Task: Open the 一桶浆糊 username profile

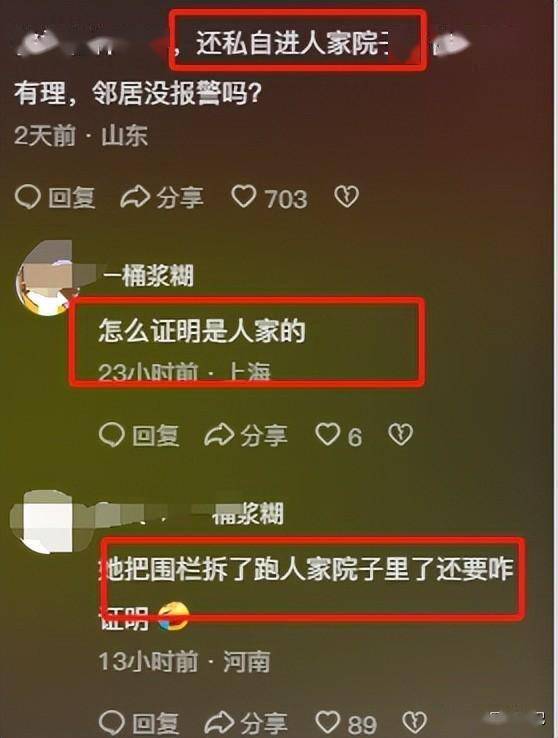Action: point(148,275)
